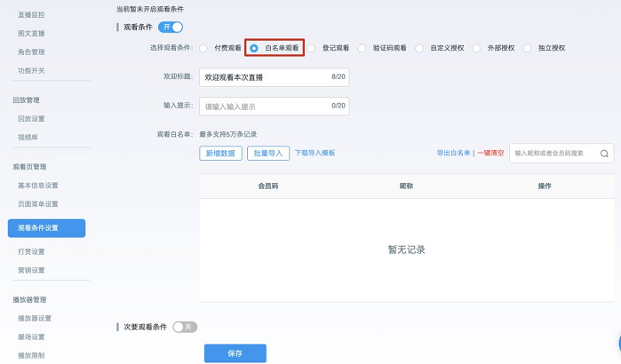Screen dimensions: 621x364
Task: Select the 付费观看 radio option
Action: pos(204,48)
